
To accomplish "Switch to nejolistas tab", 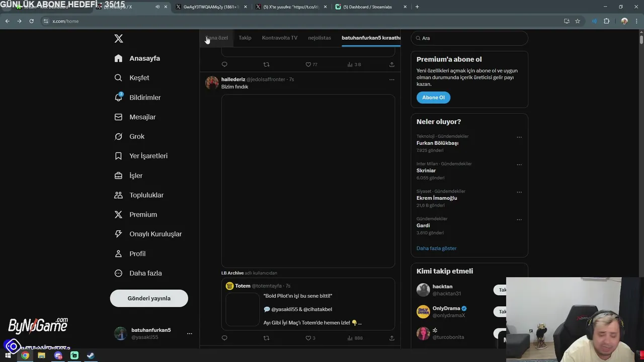I will 319,38.
